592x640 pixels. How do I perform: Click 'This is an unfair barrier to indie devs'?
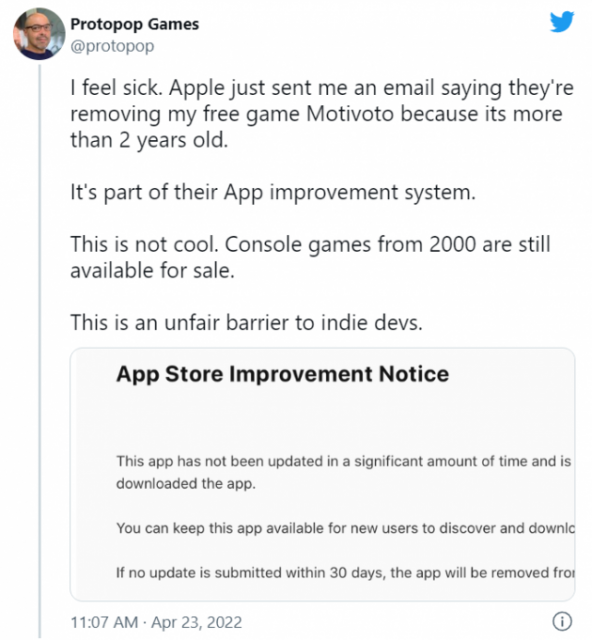click(247, 322)
